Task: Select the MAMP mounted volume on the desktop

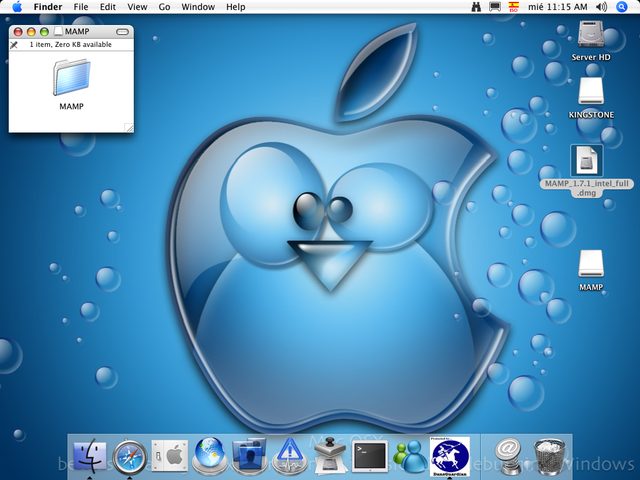Action: pos(591,263)
